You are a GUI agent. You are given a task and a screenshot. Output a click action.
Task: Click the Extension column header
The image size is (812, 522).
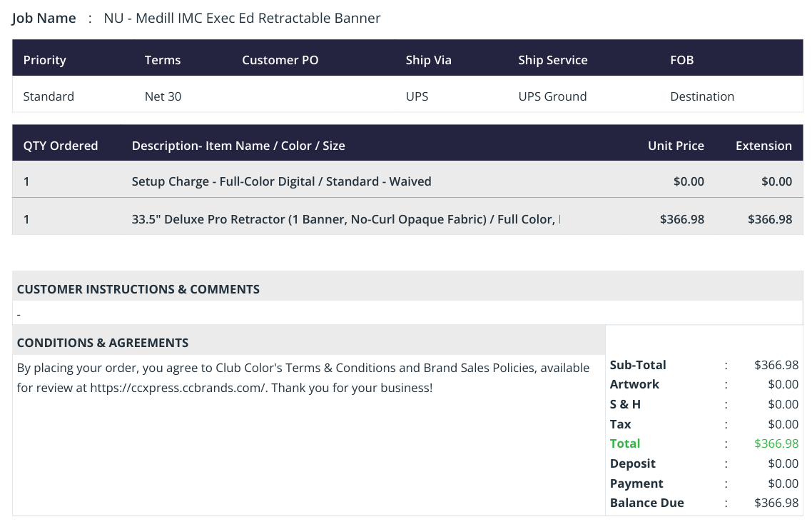tap(763, 146)
